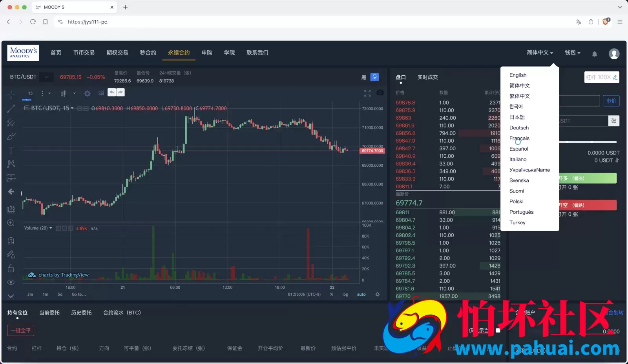Expand the Volume (20) indicator dropdown

click(x=51, y=228)
